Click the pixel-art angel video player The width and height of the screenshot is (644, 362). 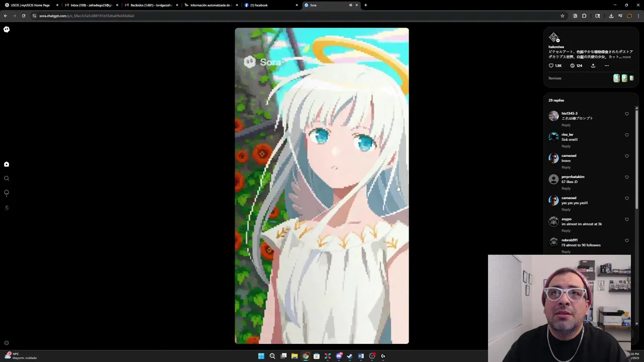[322, 186]
